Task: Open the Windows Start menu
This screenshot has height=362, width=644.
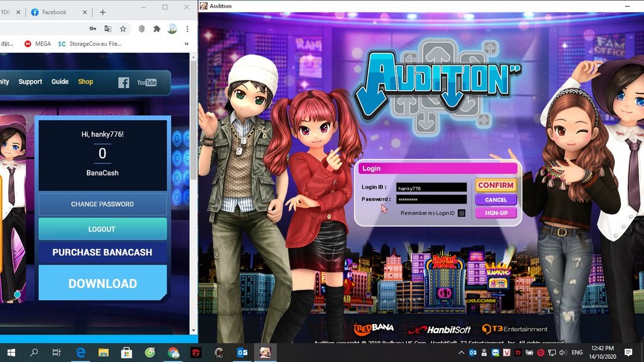Action: tap(11, 352)
